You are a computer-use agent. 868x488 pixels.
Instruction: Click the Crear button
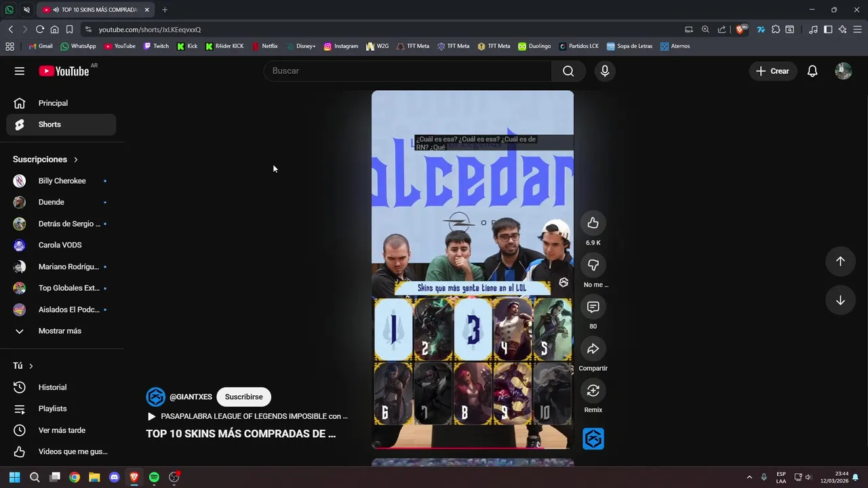[772, 71]
